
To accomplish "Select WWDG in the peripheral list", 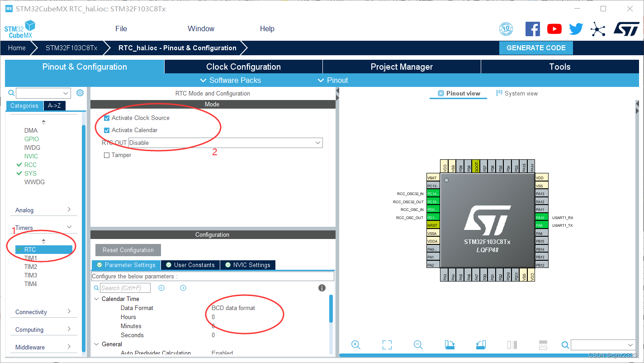I will pos(34,182).
